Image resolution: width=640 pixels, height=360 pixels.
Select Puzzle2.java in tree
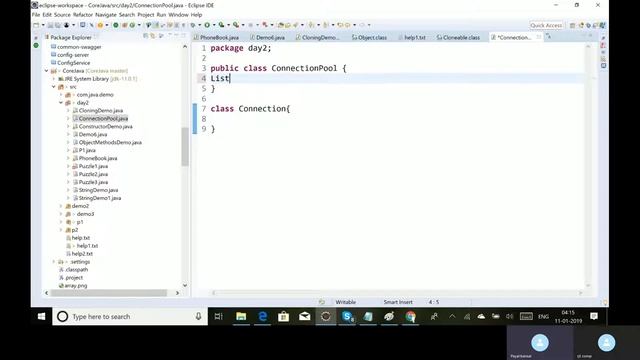pos(93,174)
